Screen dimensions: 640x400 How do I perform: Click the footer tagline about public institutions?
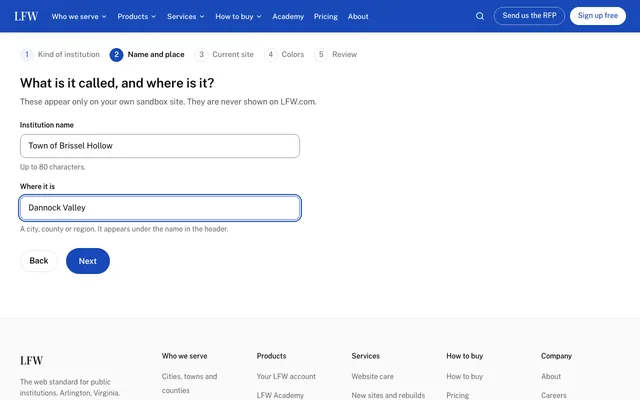click(x=70, y=387)
